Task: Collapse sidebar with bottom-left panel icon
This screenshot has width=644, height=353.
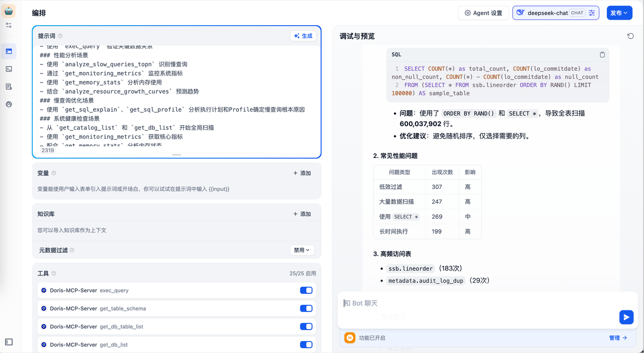Action: pyautogui.click(x=9, y=342)
